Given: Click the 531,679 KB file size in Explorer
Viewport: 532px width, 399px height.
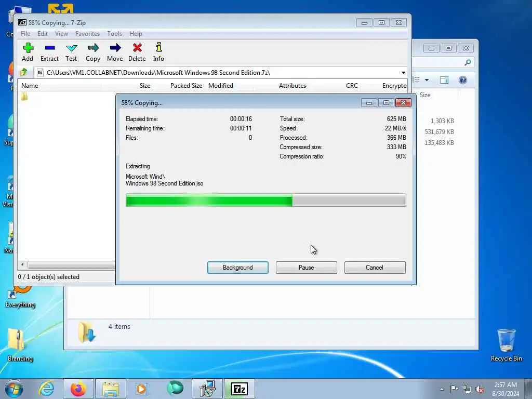Looking at the screenshot, I should 440,132.
